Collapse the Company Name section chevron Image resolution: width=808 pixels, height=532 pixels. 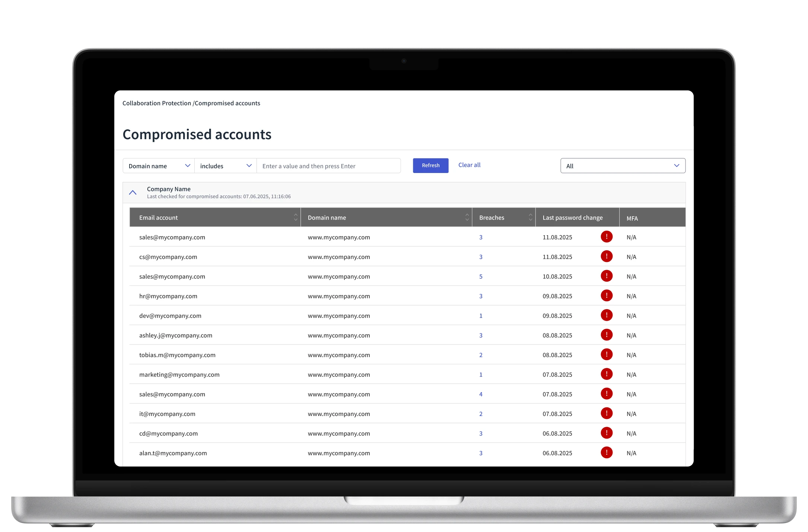click(133, 193)
